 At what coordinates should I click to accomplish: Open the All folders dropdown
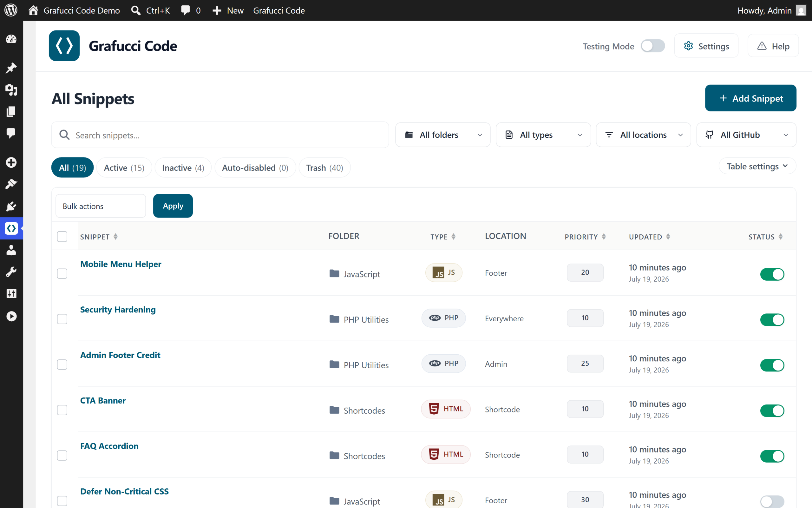tap(442, 135)
